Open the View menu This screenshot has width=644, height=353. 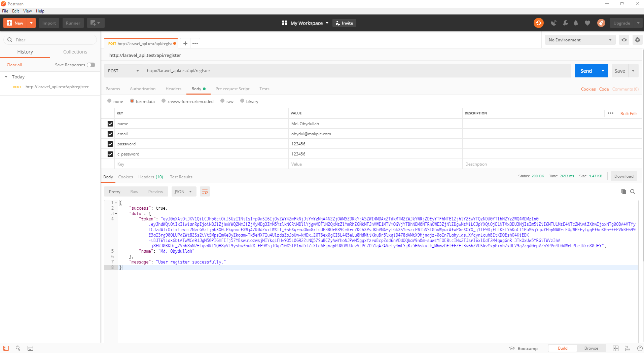tap(27, 11)
